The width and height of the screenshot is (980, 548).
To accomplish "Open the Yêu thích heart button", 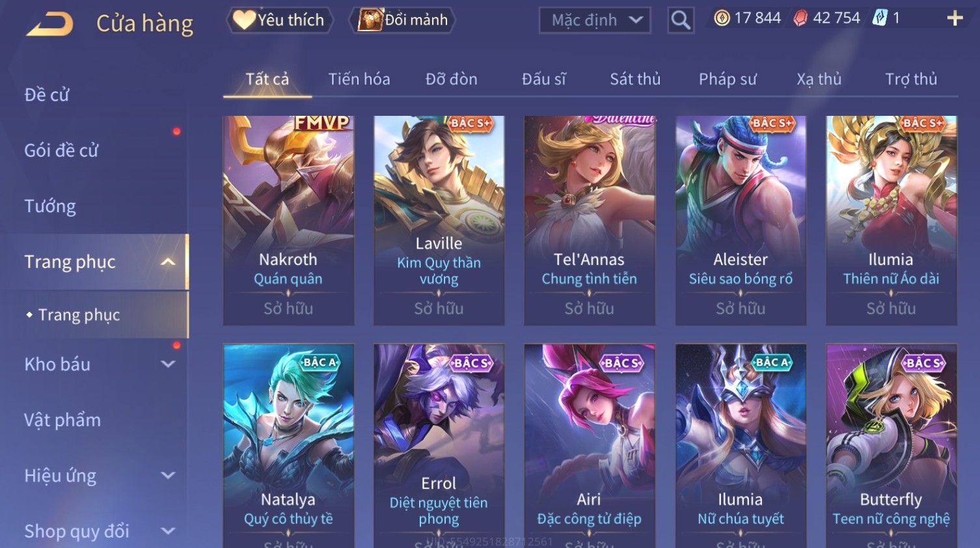I will [280, 20].
